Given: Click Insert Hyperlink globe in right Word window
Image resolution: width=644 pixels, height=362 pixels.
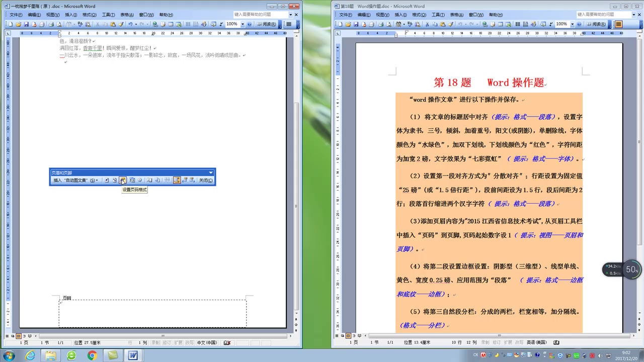Looking at the screenshot, I should click(x=485, y=24).
